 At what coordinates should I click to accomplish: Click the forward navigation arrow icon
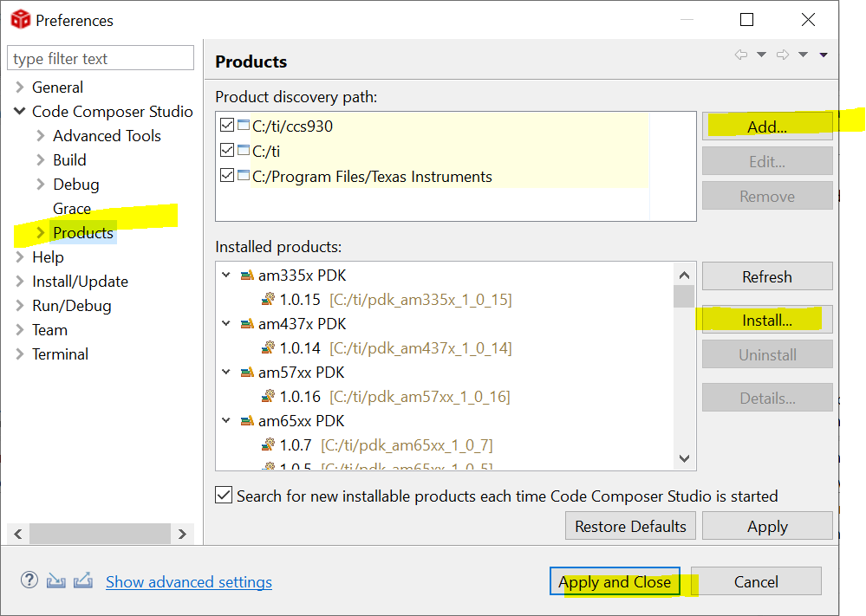tap(783, 55)
